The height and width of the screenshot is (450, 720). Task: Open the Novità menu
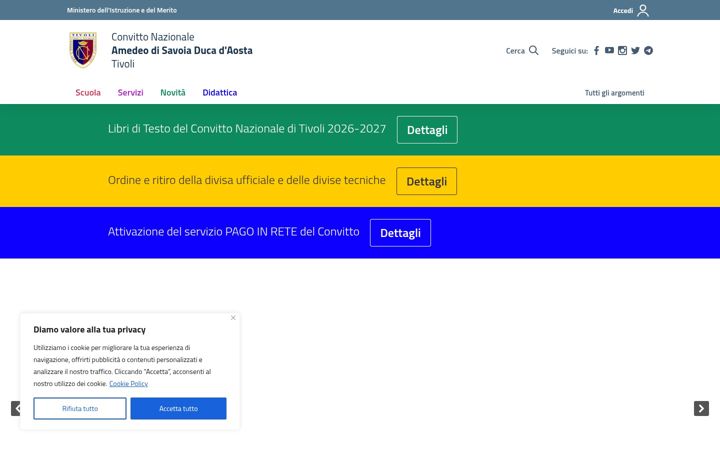[x=173, y=93]
